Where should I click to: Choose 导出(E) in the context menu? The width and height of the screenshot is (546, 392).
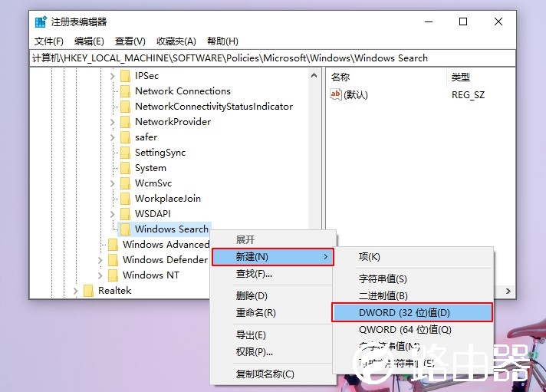coord(273,335)
